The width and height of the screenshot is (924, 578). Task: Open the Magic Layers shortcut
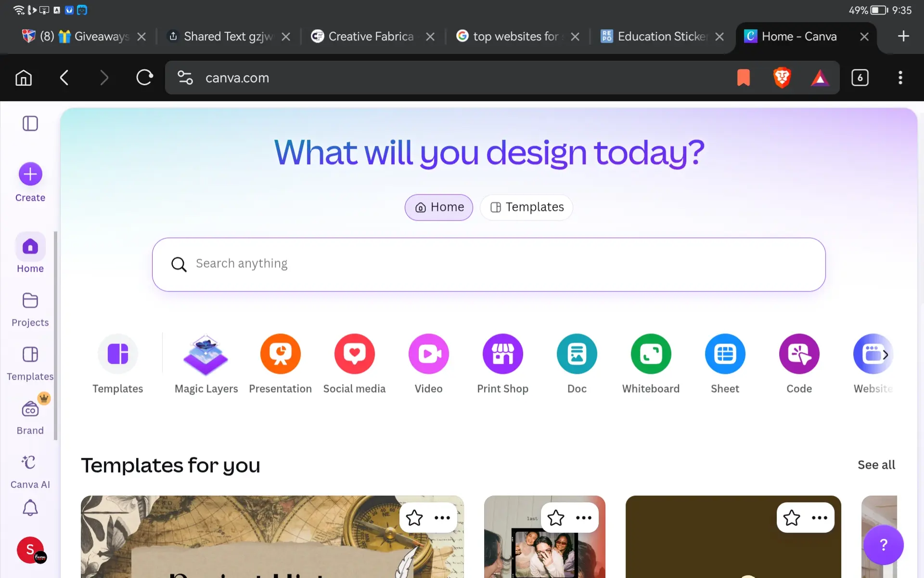click(206, 364)
